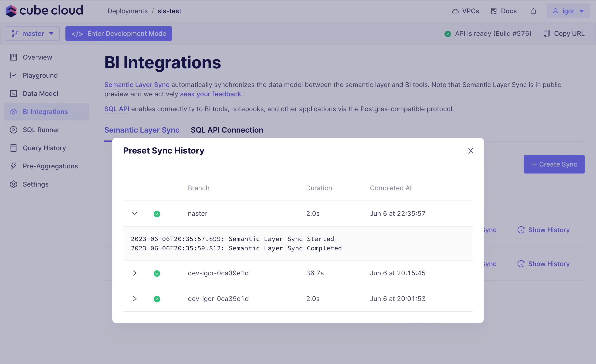Close the Preset Sync History dialog
The height and width of the screenshot is (364, 596).
tap(471, 151)
